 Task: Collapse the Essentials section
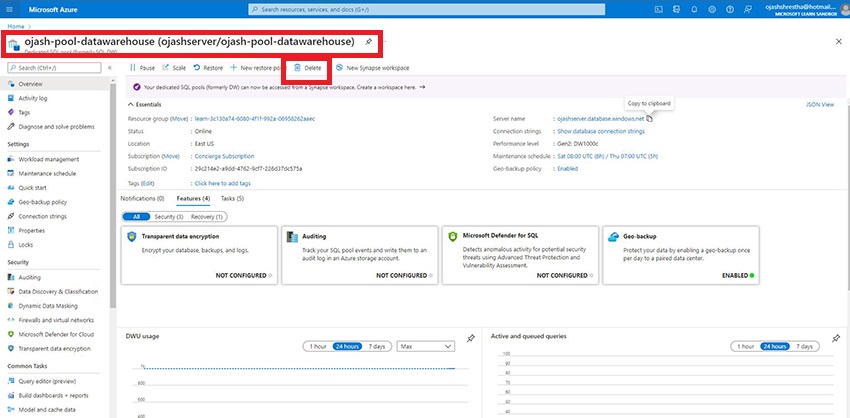144,104
